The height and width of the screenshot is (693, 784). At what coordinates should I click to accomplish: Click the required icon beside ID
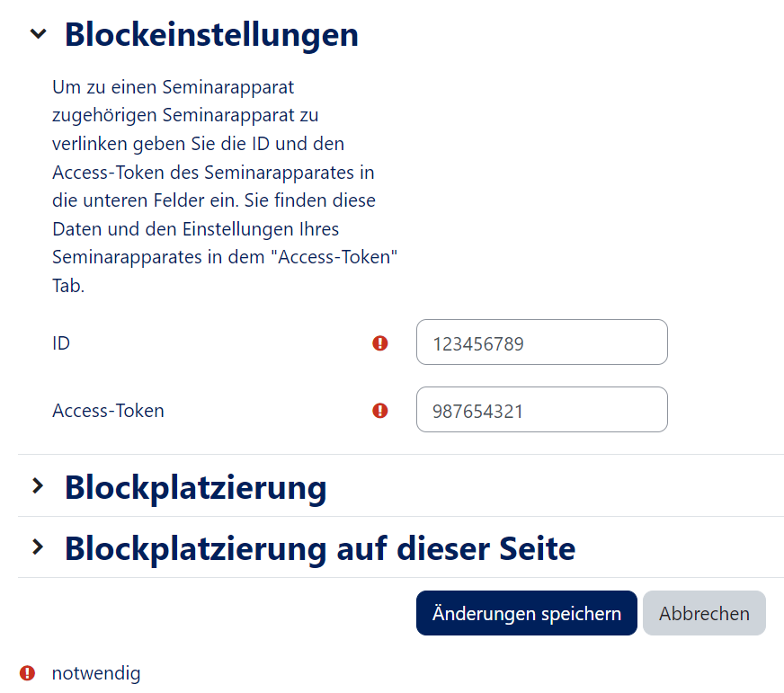pos(380,342)
